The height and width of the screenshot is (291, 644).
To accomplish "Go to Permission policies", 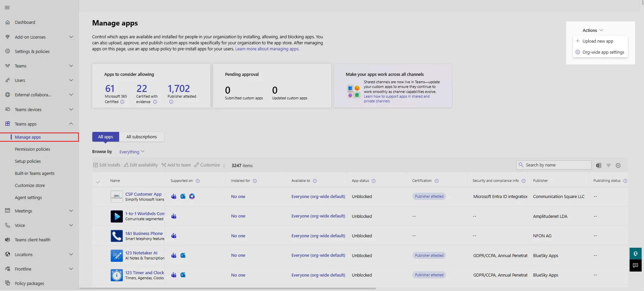I will tap(33, 149).
